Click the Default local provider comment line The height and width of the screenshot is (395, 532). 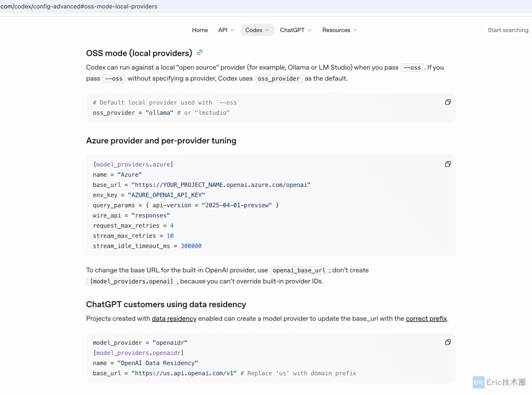(166, 103)
